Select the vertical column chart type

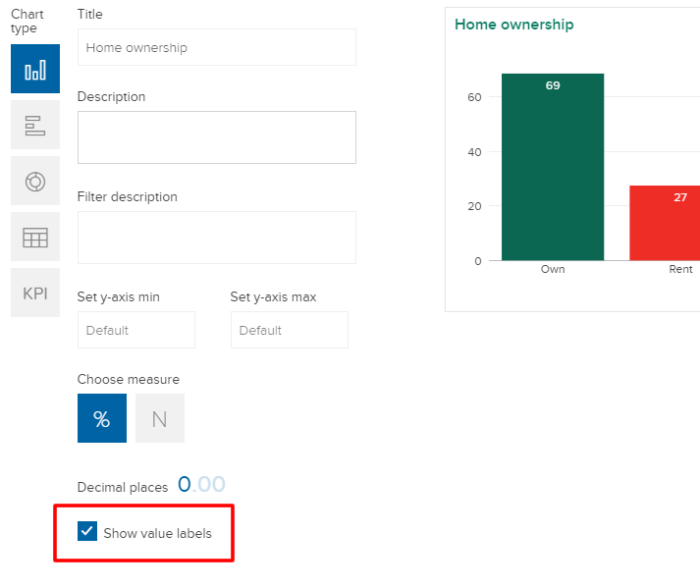(x=35, y=69)
